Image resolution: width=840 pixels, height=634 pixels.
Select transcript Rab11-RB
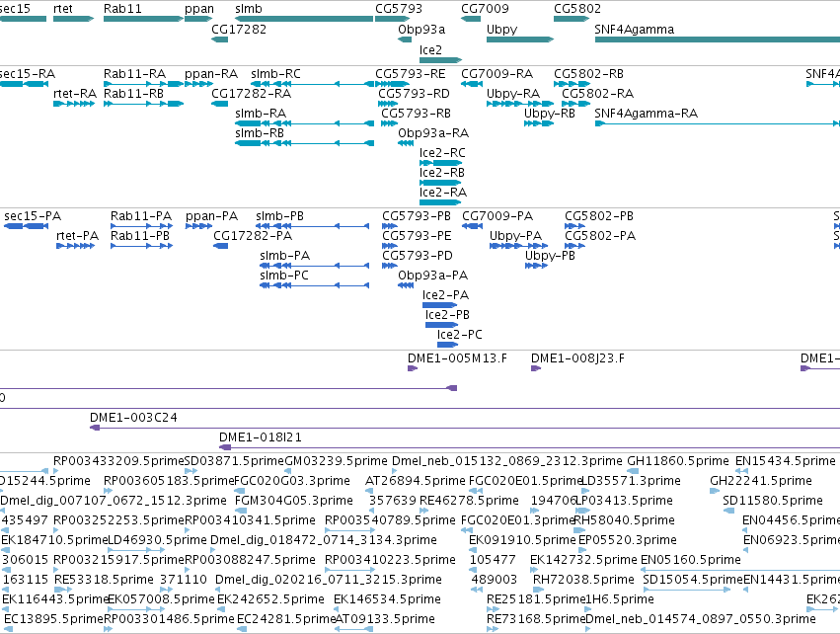pos(143,104)
